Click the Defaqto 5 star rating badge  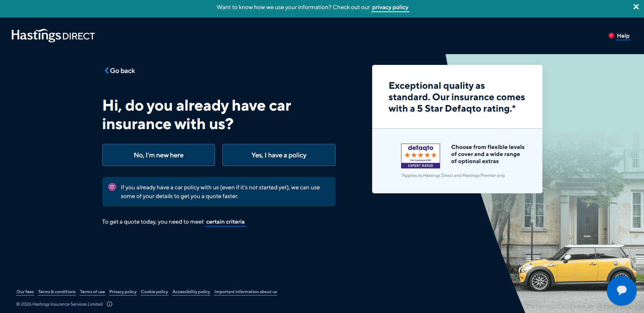click(421, 156)
